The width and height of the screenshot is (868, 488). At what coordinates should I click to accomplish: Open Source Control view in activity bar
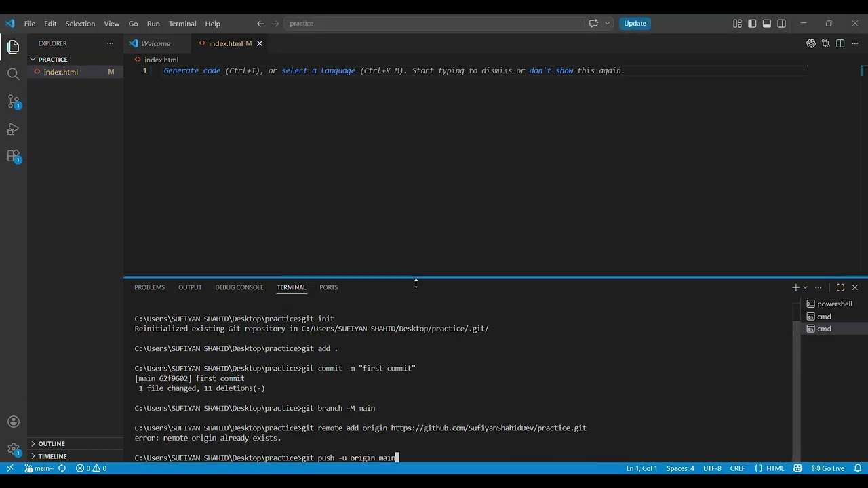tap(14, 102)
